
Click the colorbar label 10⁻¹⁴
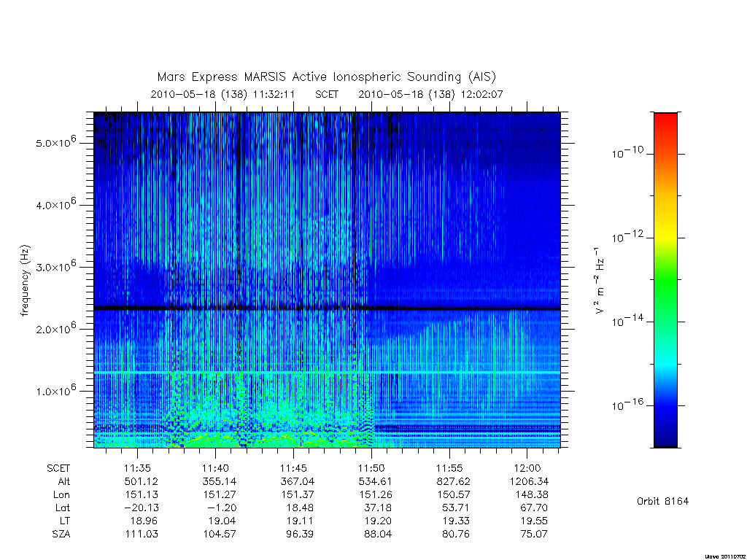pyautogui.click(x=627, y=321)
